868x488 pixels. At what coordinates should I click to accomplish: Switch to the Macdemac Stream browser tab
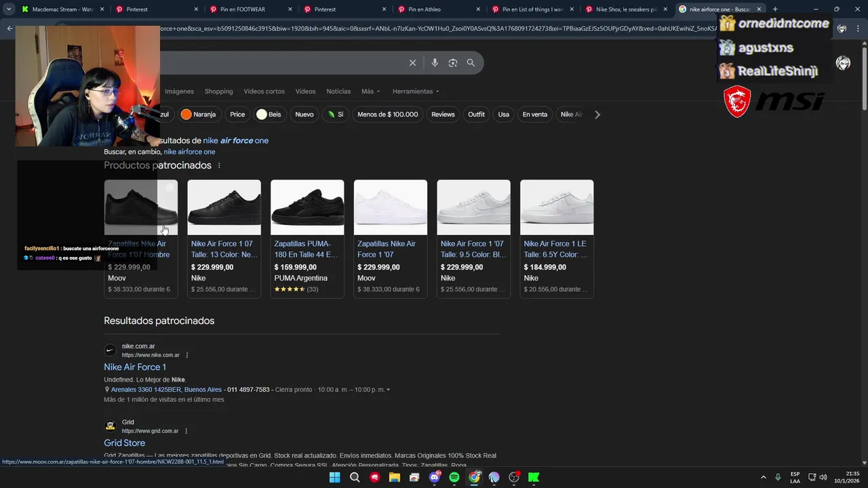click(x=62, y=9)
